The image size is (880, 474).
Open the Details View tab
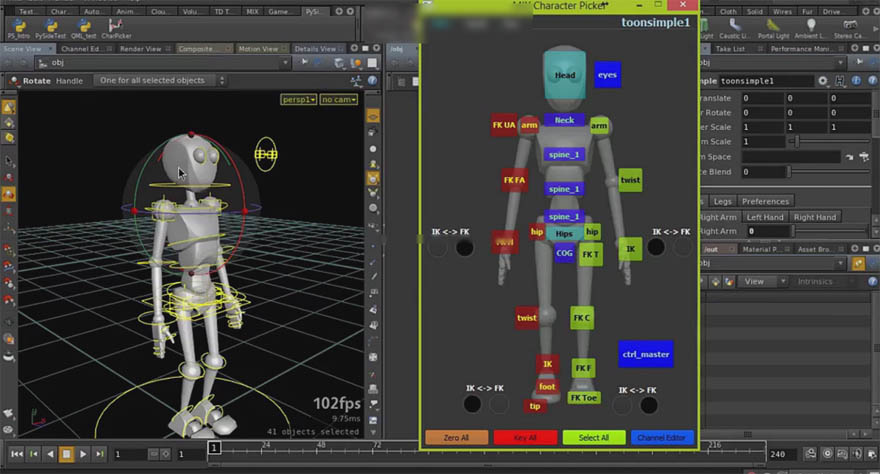[x=318, y=49]
